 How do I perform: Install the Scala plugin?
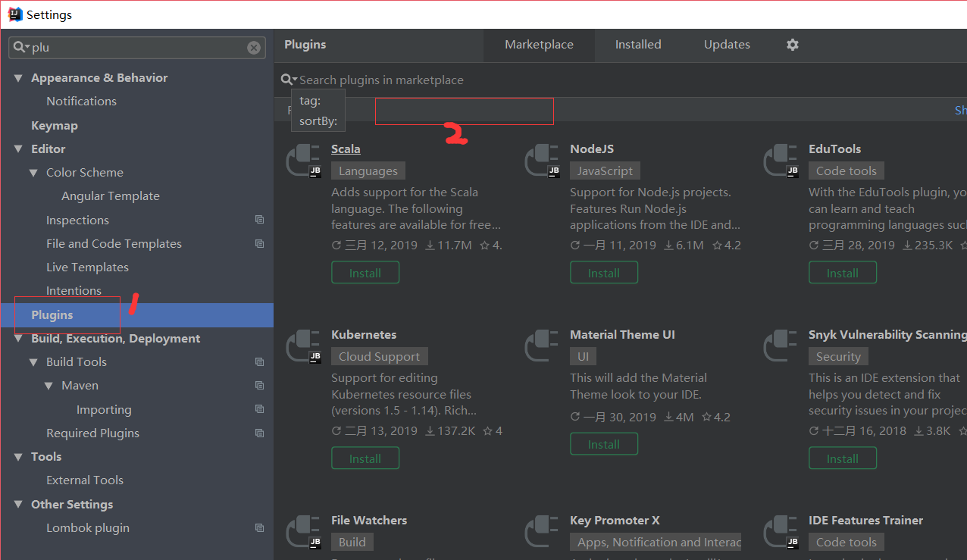point(365,273)
